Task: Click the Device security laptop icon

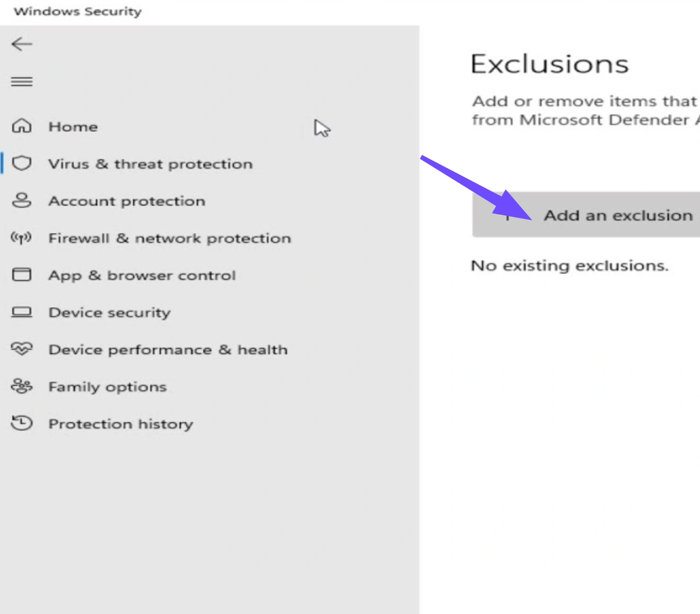Action: pyautogui.click(x=22, y=312)
